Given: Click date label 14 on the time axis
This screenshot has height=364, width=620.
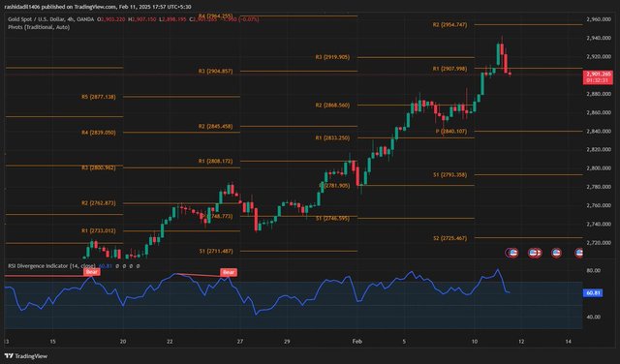Looking at the screenshot, I should [x=569, y=342].
